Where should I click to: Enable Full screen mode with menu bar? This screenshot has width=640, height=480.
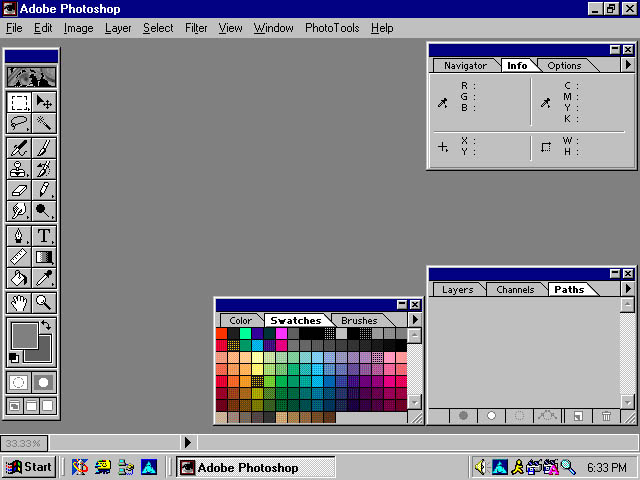tap(31, 406)
